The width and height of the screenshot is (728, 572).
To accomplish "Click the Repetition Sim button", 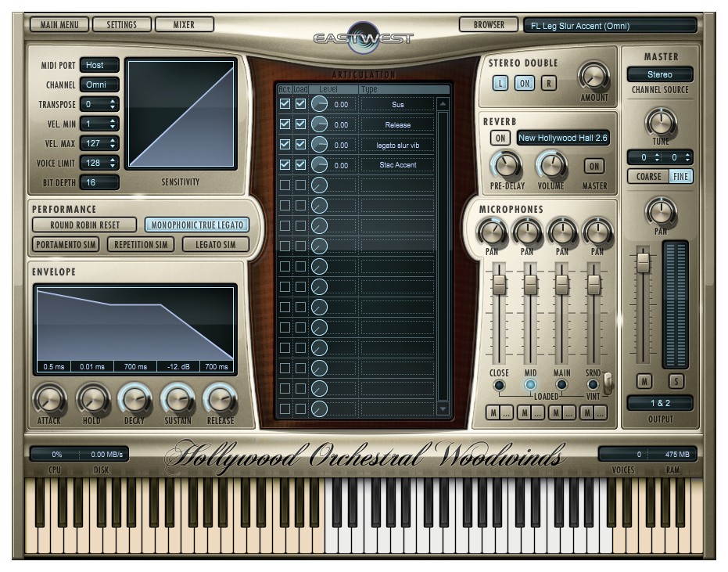I will pyautogui.click(x=141, y=245).
